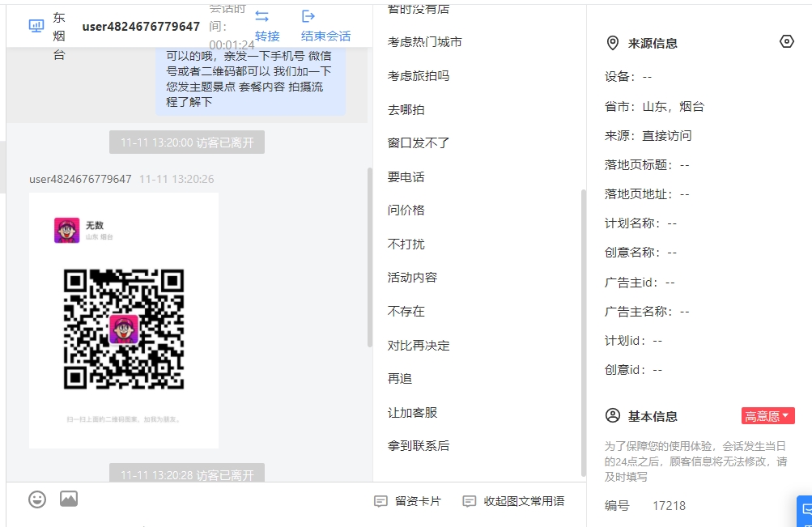Open the 高意愿 intent dropdown

point(768,416)
